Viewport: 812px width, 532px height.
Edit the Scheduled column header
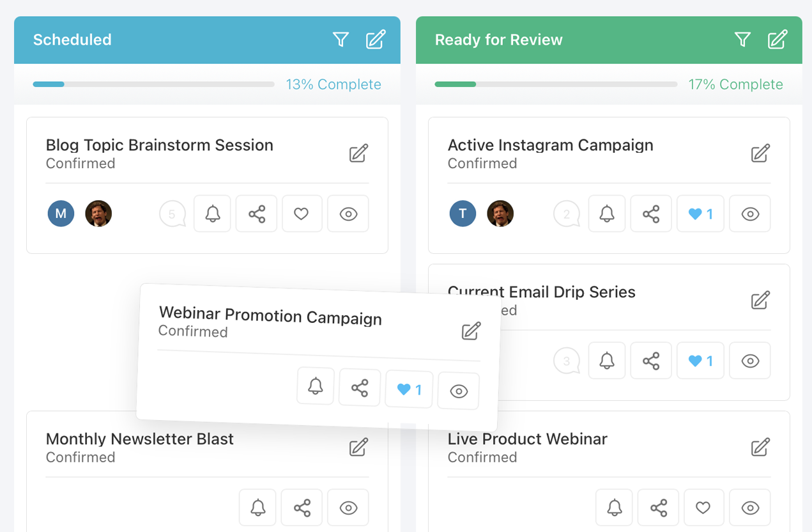[x=376, y=40]
